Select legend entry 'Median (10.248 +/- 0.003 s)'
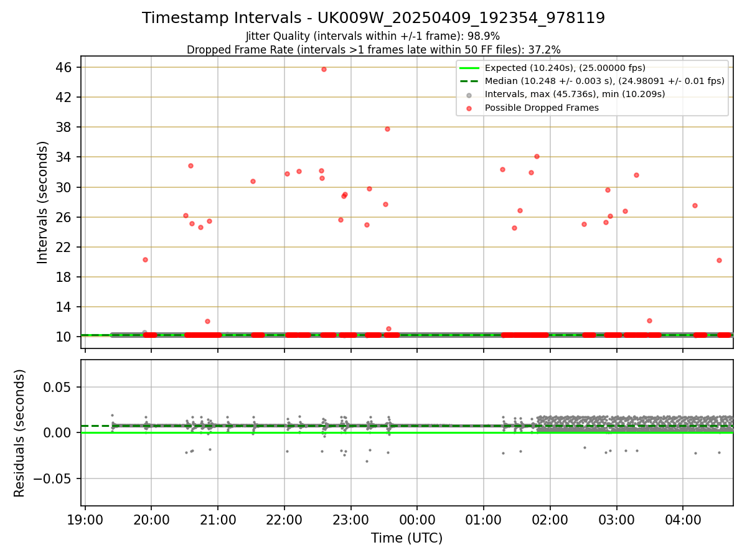 pyautogui.click(x=604, y=81)
